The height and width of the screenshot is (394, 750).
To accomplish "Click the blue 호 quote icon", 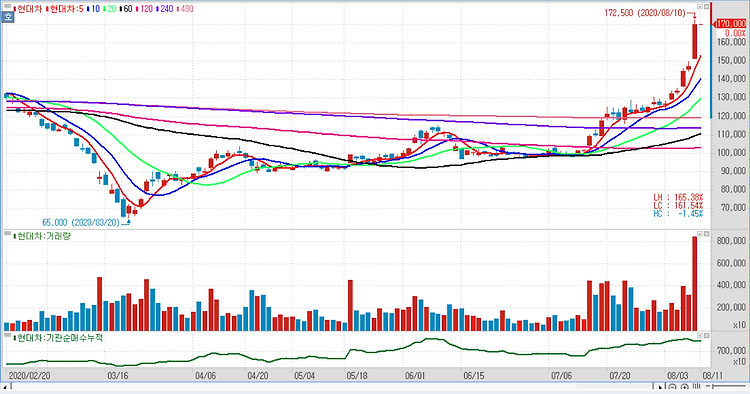I will [x=8, y=18].
